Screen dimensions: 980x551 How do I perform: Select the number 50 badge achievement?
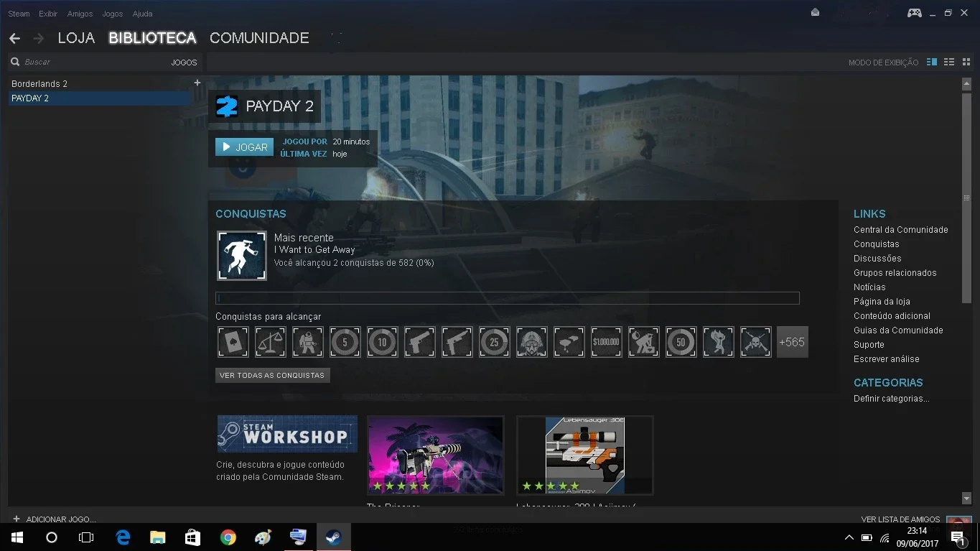pyautogui.click(x=681, y=342)
